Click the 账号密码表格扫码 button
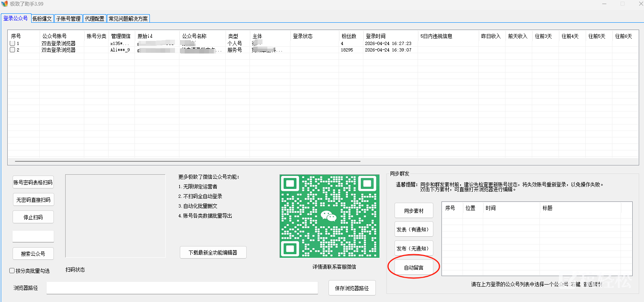 click(33, 182)
